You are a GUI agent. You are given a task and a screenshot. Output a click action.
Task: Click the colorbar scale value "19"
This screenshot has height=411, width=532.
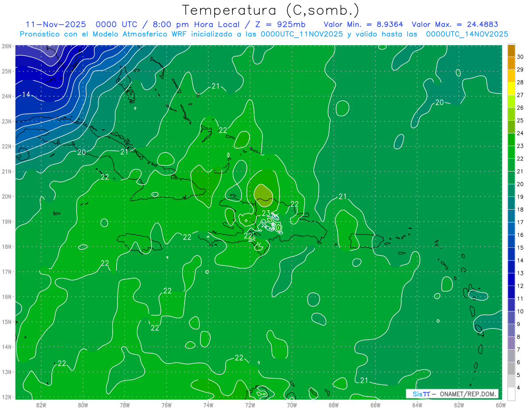[x=520, y=197]
